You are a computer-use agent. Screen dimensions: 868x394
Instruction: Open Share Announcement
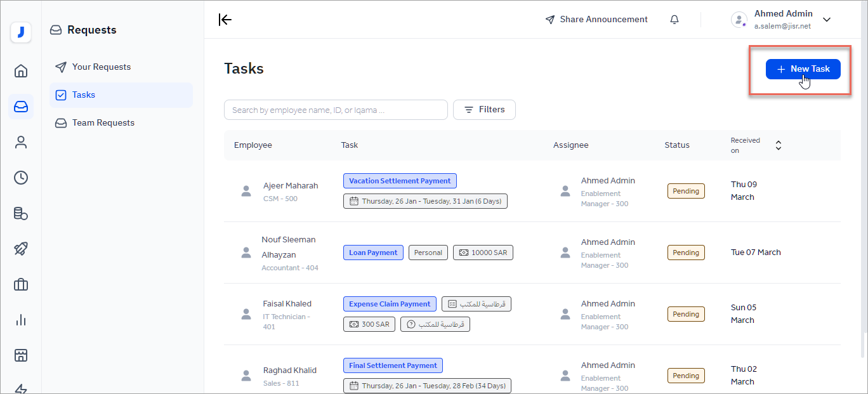point(596,19)
